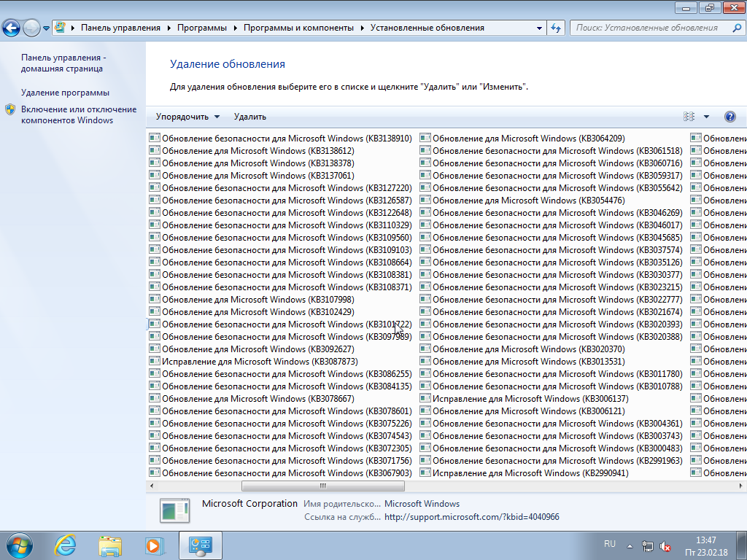Click icon of update KB3035126
The width and height of the screenshot is (747, 560).
[x=425, y=262]
